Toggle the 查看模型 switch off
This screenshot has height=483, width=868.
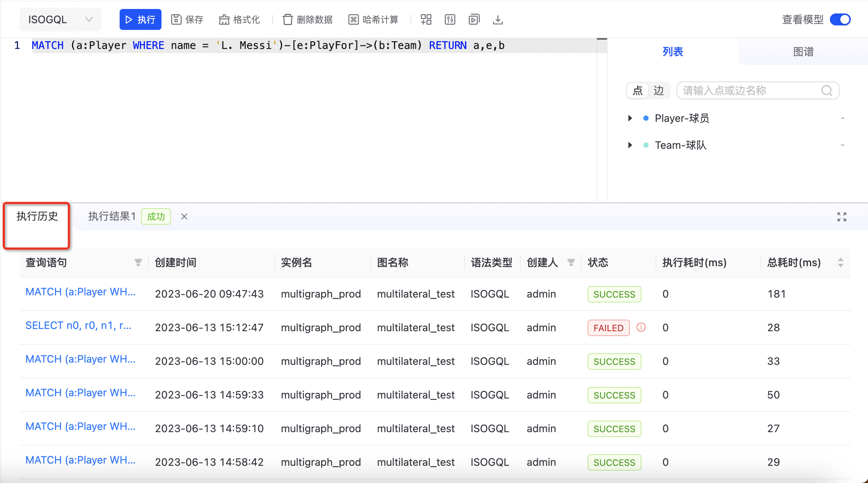pos(840,19)
